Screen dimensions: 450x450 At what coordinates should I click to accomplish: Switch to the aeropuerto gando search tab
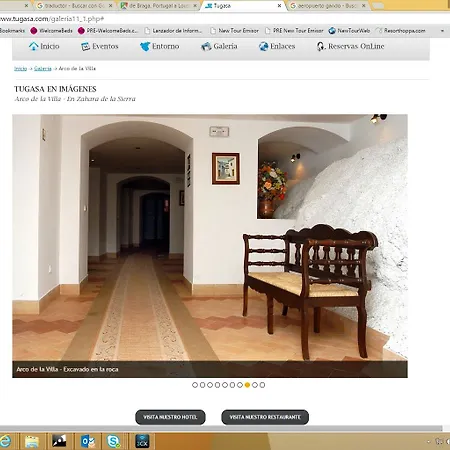pyautogui.click(x=327, y=6)
